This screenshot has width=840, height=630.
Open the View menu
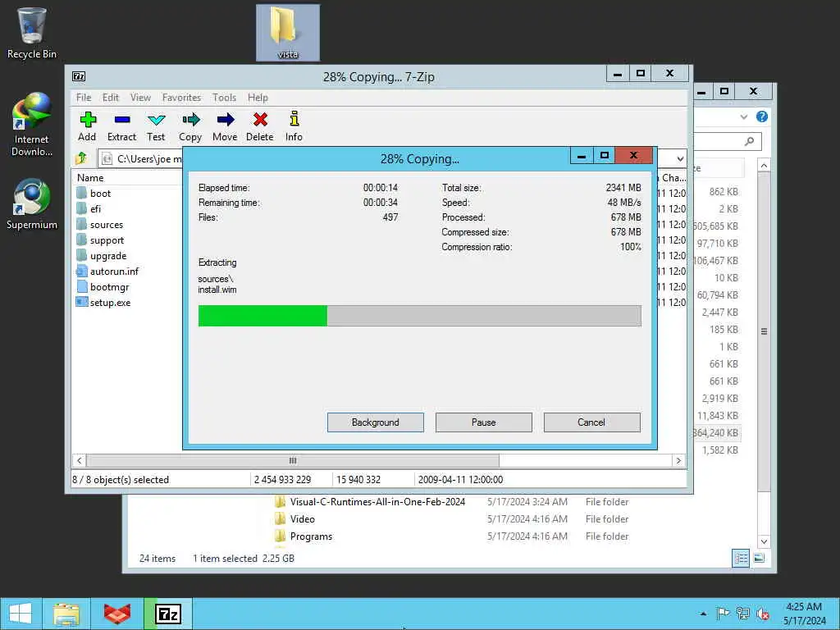click(x=140, y=98)
